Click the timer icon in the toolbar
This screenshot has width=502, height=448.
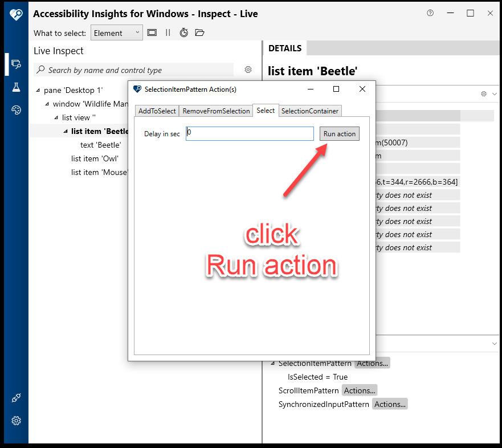tap(183, 33)
